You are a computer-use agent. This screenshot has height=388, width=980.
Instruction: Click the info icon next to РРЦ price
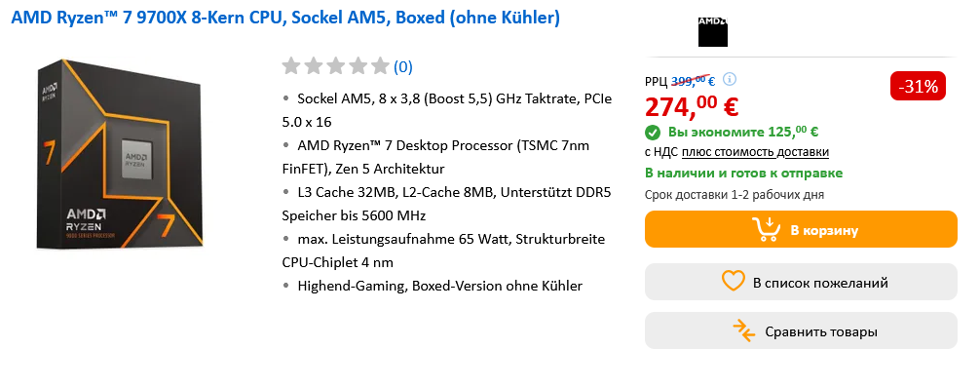pyautogui.click(x=730, y=80)
